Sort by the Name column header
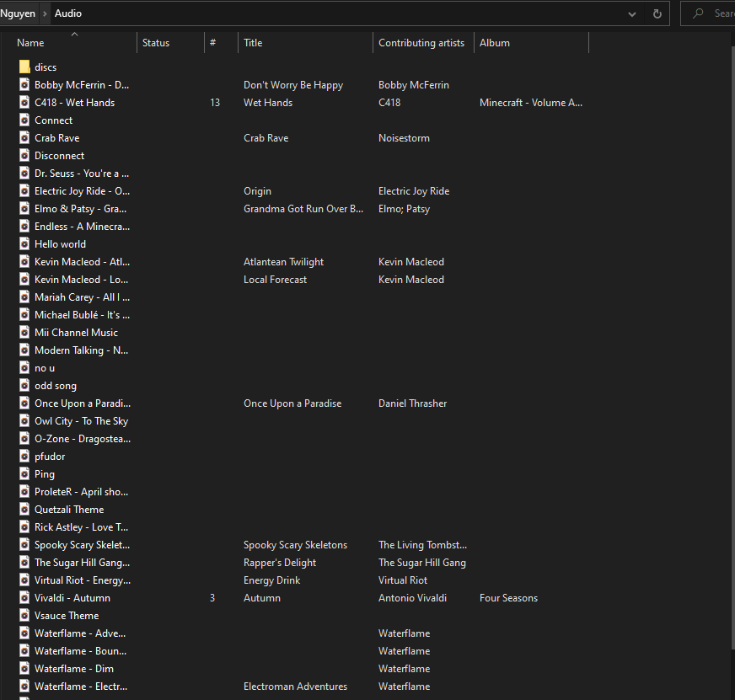Viewport: 735px width, 700px height. pos(30,43)
